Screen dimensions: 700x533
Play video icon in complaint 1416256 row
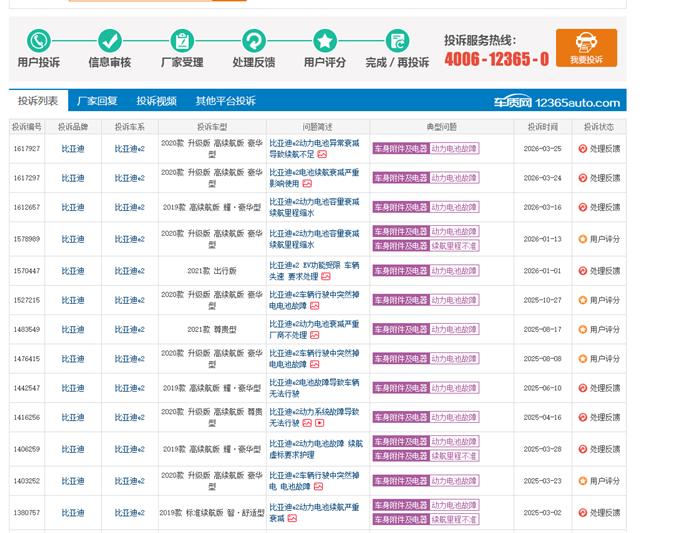click(x=320, y=423)
